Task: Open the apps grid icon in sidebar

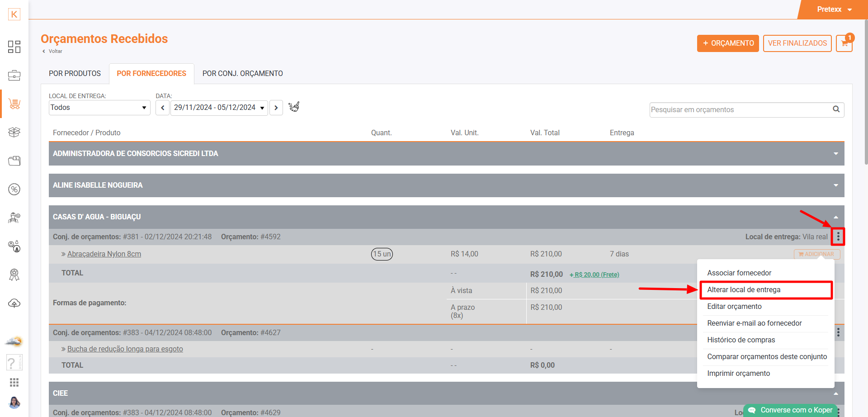Action: coord(14,383)
